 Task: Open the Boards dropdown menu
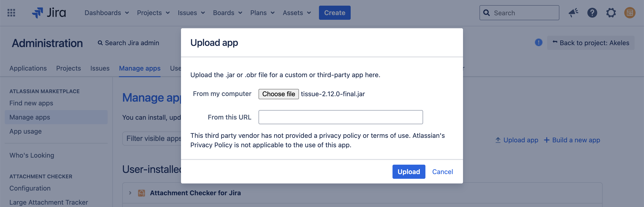(x=228, y=13)
